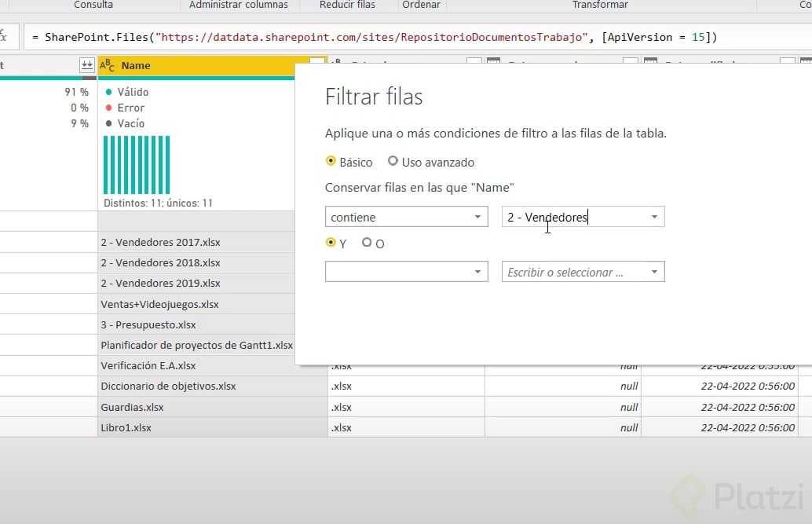Image resolution: width=812 pixels, height=524 pixels.
Task: Expand the 'Escribir o seleccionar' value dropdown arrow
Action: click(654, 272)
